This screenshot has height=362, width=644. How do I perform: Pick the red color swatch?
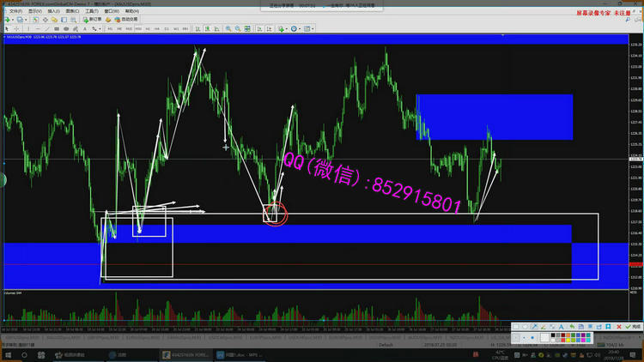pos(563,340)
